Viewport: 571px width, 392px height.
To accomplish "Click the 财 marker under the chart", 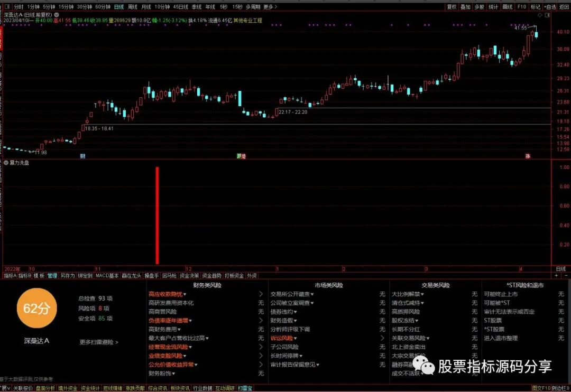I will tap(82, 156).
